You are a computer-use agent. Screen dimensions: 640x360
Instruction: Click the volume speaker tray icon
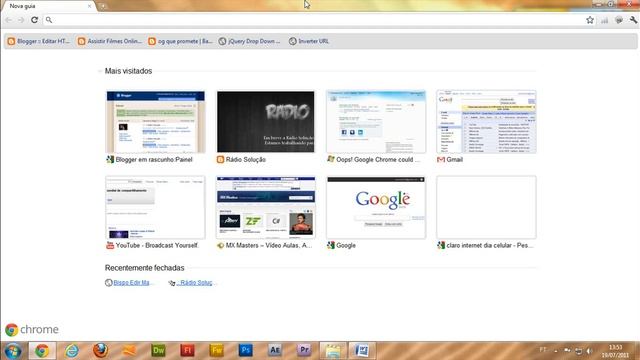(x=589, y=351)
